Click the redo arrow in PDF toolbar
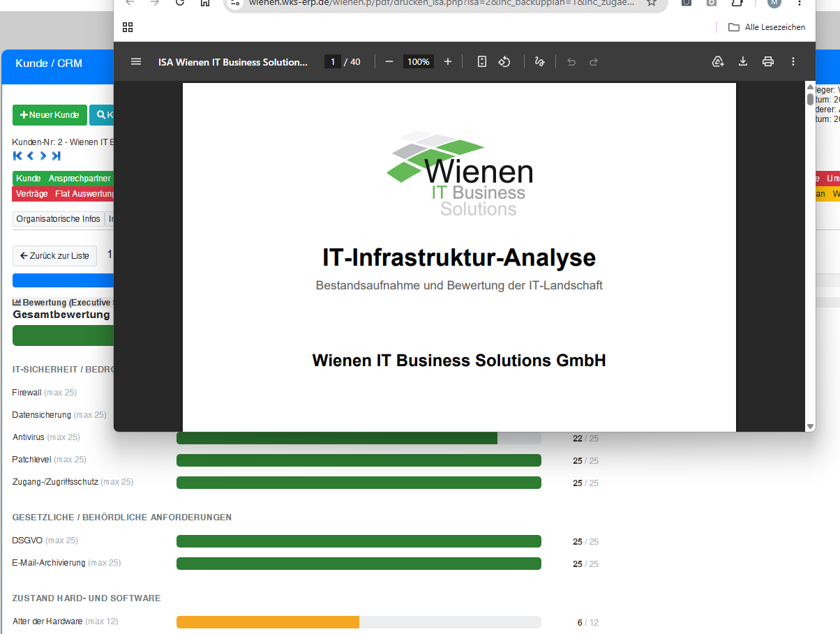 pos(594,61)
